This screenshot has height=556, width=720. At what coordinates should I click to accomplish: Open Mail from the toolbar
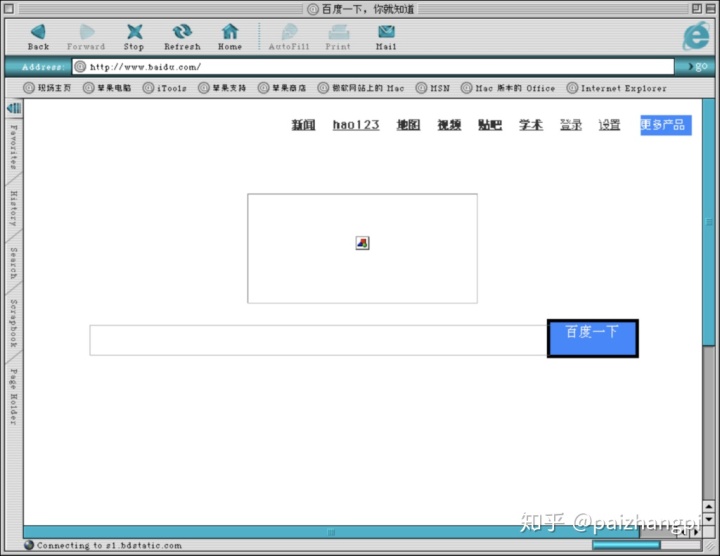point(386,37)
